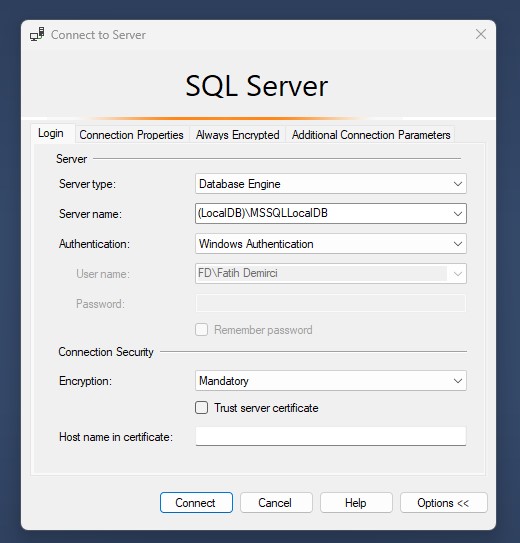Open the Encryption dropdown set to Mandatory
Image resolution: width=520 pixels, height=543 pixels.
(x=331, y=381)
